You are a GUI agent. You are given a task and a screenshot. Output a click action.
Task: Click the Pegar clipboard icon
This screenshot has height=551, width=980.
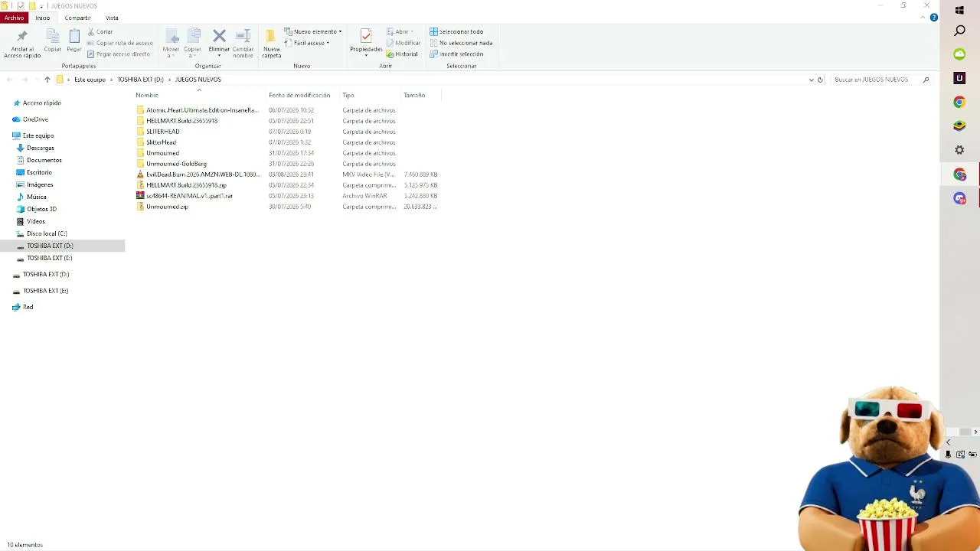click(x=74, y=36)
